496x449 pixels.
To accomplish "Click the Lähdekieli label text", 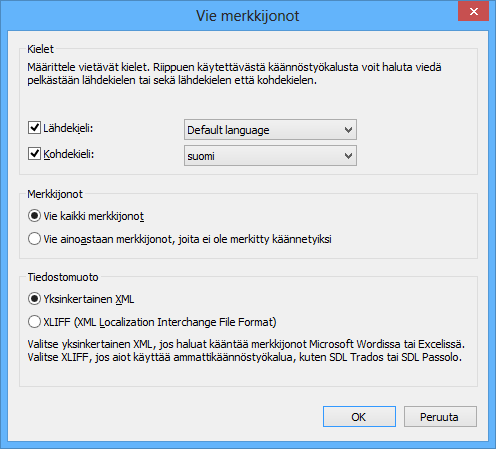I will click(x=68, y=128).
